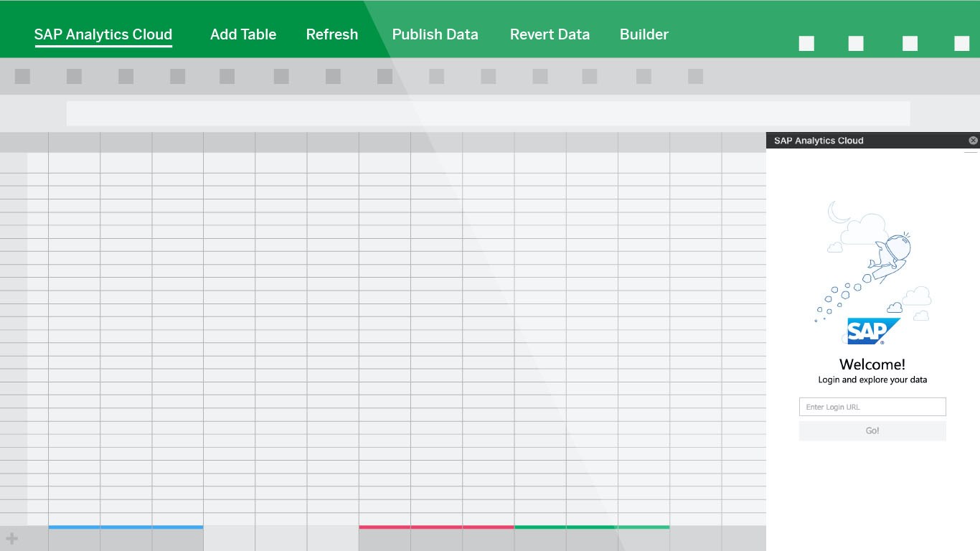
Task: Click 'Login and explore your data' text
Action: (872, 380)
